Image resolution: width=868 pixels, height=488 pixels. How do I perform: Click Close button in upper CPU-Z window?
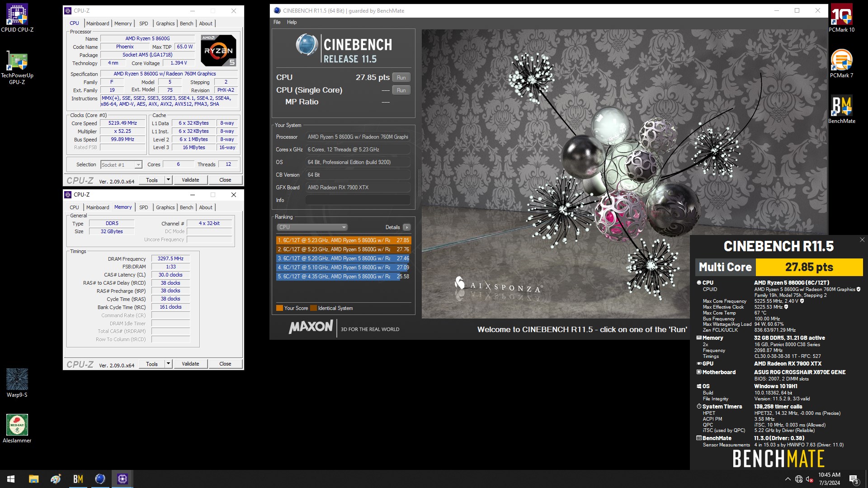(x=225, y=180)
